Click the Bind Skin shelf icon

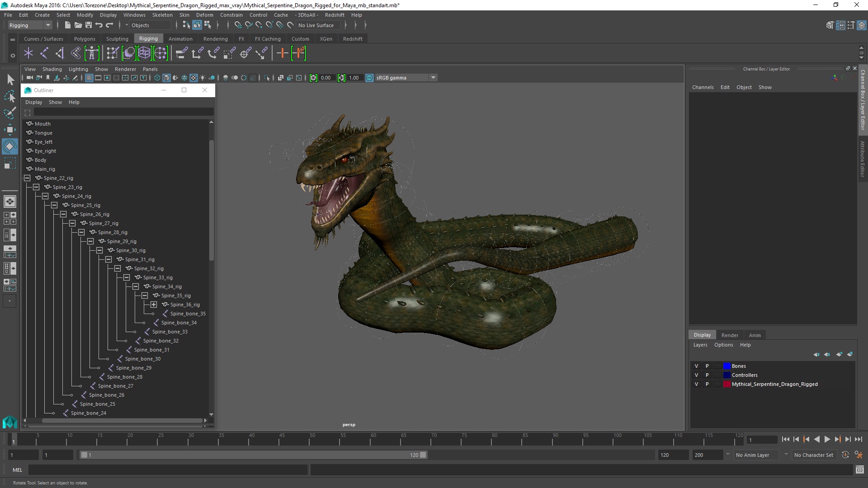click(76, 53)
